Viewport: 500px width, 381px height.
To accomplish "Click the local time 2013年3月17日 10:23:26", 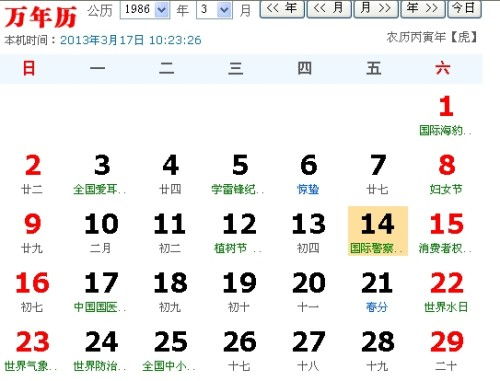I will coord(131,40).
